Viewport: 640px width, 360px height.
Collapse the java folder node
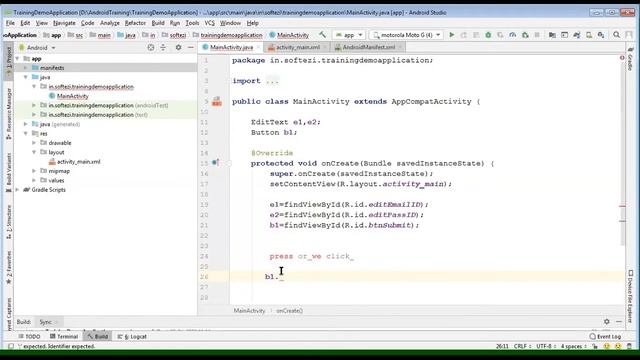tap(26, 77)
